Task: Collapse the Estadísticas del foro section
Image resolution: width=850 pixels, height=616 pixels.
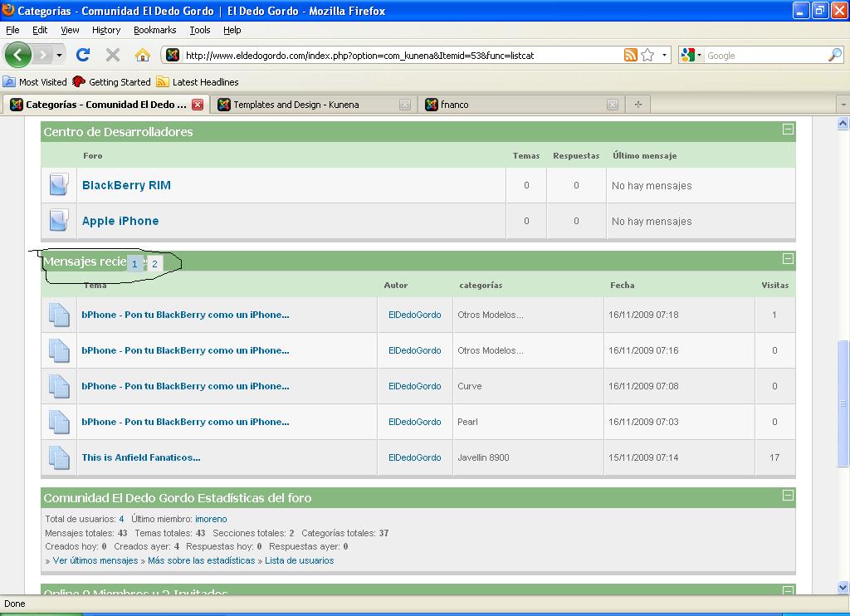Action: tap(788, 496)
